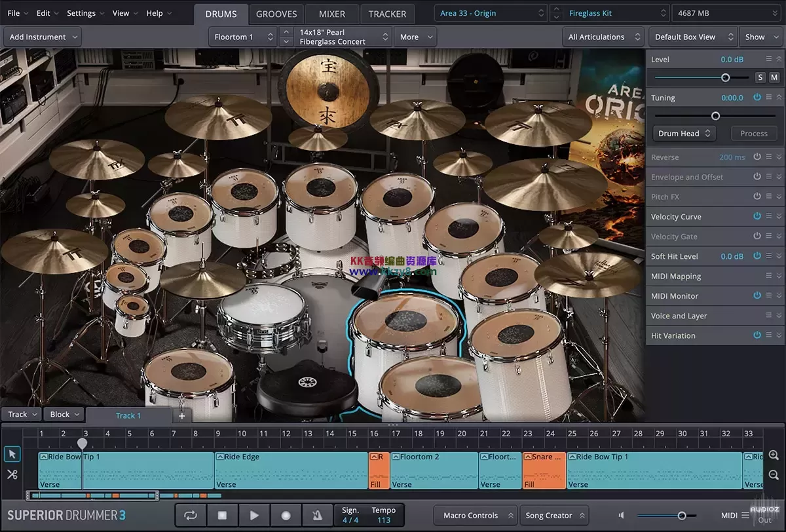Viewport: 786px width, 532px height.
Task: Open the Help menu
Action: click(x=159, y=13)
